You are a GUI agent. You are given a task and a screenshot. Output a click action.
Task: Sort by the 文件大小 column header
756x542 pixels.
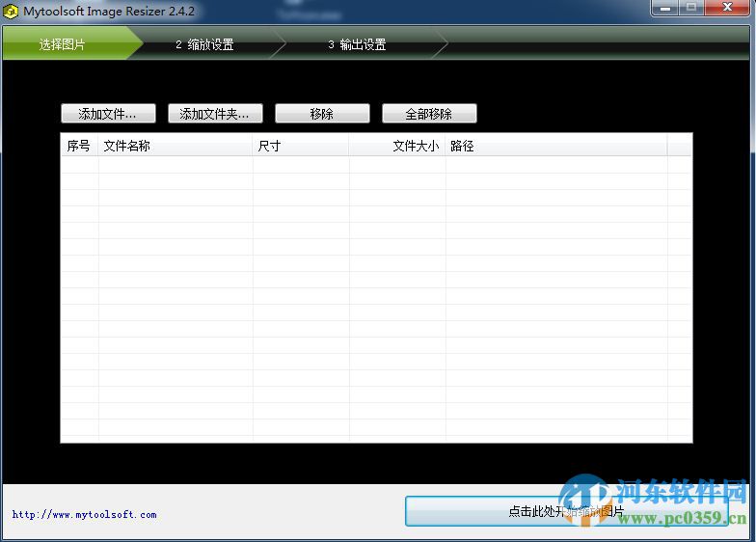[397, 146]
